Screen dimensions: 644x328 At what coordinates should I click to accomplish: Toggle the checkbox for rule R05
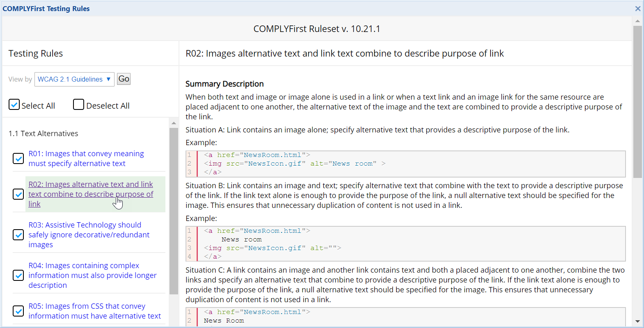click(18, 311)
